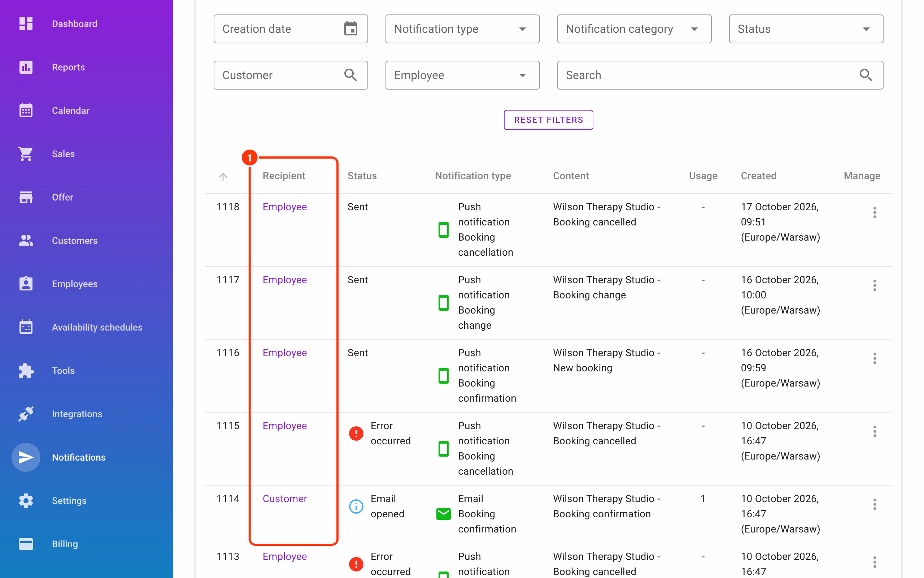Click the Content column header
Screen dimensions: 924x578
[x=571, y=176]
